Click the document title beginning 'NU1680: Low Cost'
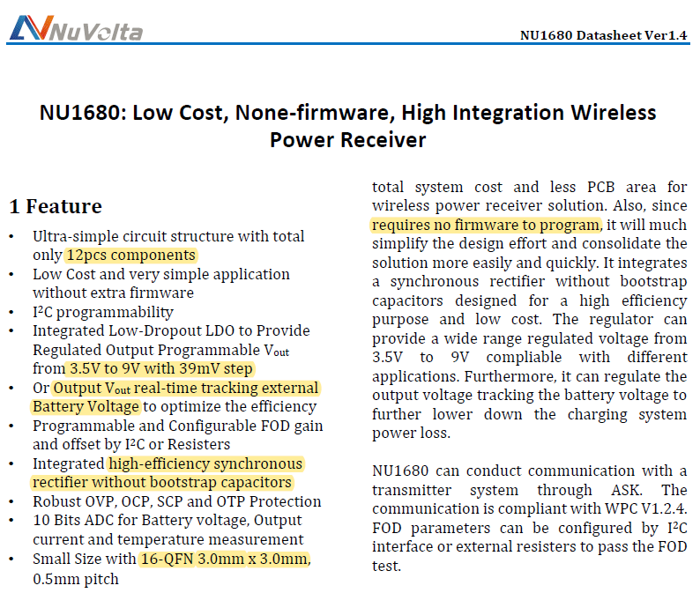The width and height of the screenshot is (700, 593). point(347,126)
